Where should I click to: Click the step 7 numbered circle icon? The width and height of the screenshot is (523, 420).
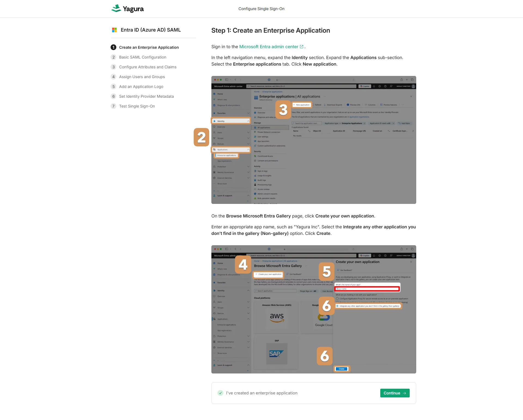(x=113, y=106)
